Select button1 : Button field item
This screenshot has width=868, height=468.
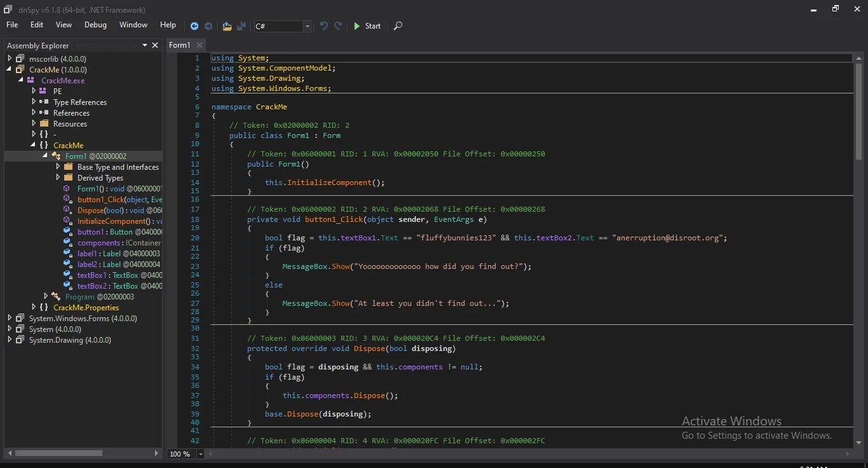[119, 232]
